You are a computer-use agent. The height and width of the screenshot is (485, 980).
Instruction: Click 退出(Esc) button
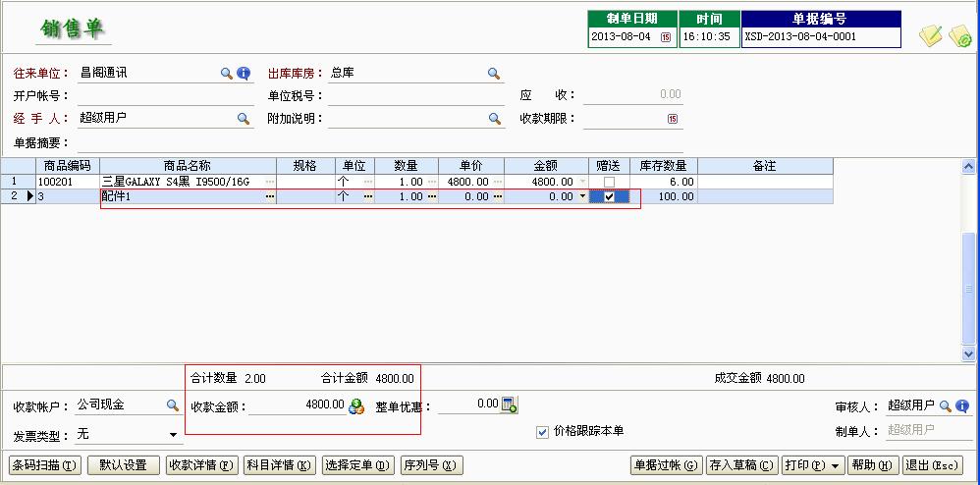point(931,465)
